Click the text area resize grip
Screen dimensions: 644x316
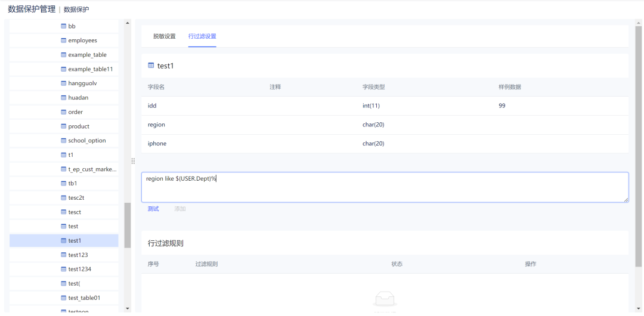tap(626, 200)
